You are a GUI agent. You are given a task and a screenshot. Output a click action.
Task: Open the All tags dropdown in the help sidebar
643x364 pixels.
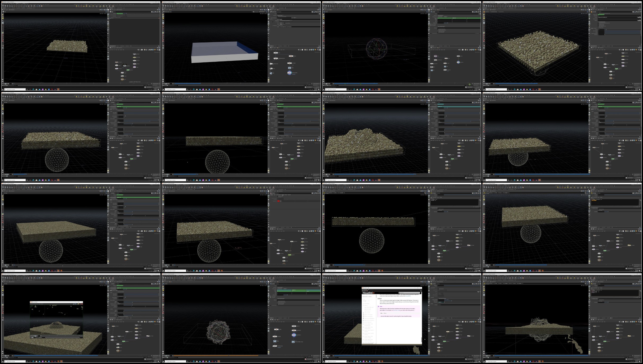click(x=366, y=301)
